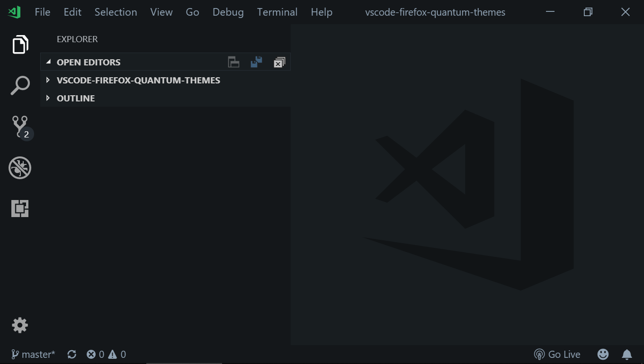
Task: Start the Go Live server
Action: click(x=557, y=354)
